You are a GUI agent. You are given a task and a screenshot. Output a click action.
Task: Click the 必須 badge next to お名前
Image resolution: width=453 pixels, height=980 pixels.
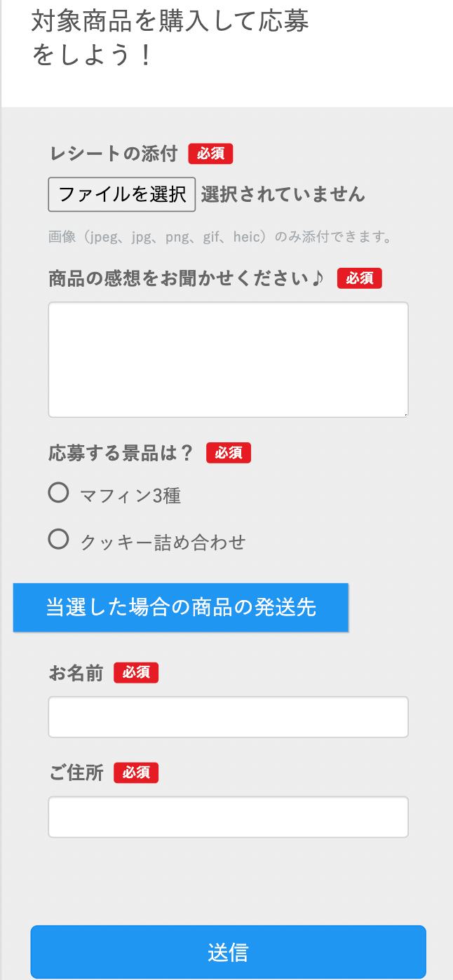point(136,673)
